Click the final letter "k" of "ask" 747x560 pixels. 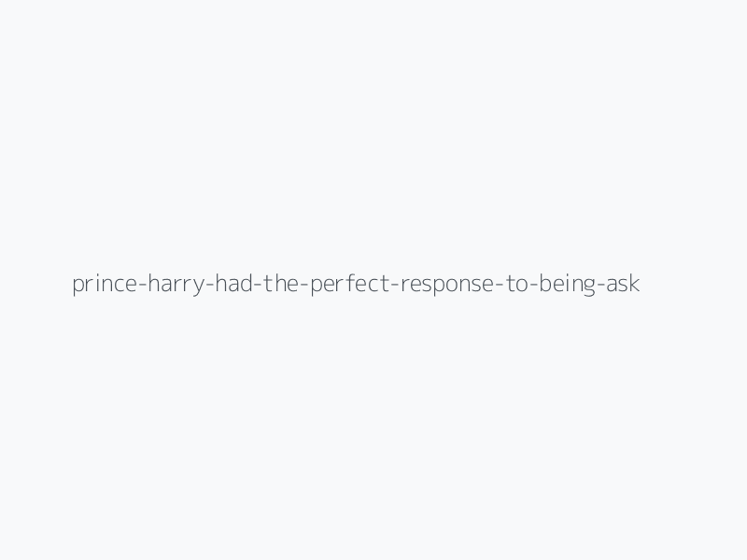coord(635,284)
